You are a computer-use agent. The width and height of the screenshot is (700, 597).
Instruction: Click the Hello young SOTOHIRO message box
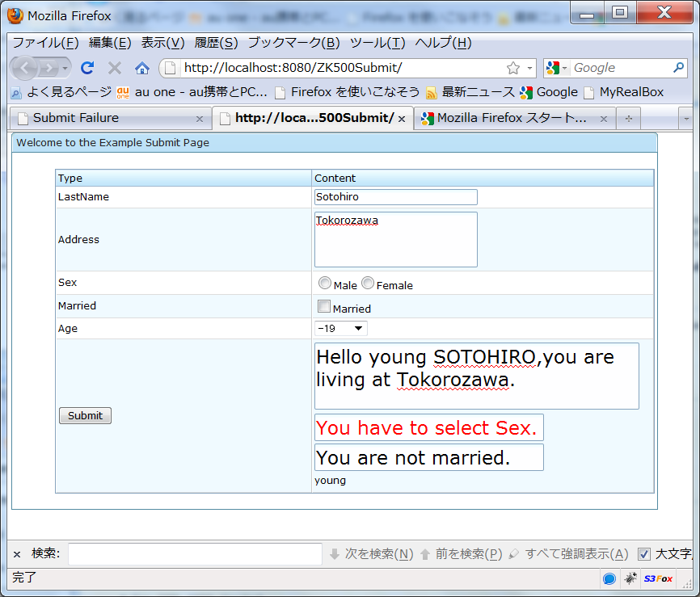[477, 376]
